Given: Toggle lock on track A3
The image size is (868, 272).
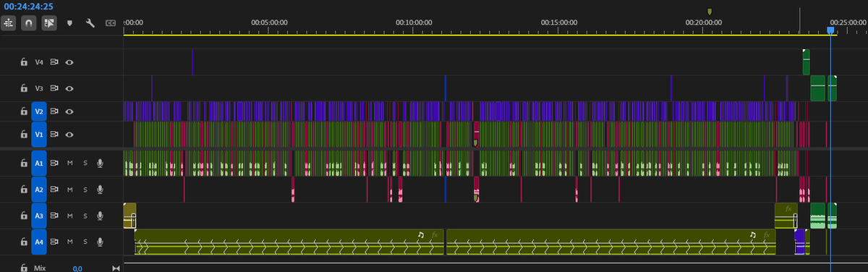Looking at the screenshot, I should pyautogui.click(x=24, y=216).
